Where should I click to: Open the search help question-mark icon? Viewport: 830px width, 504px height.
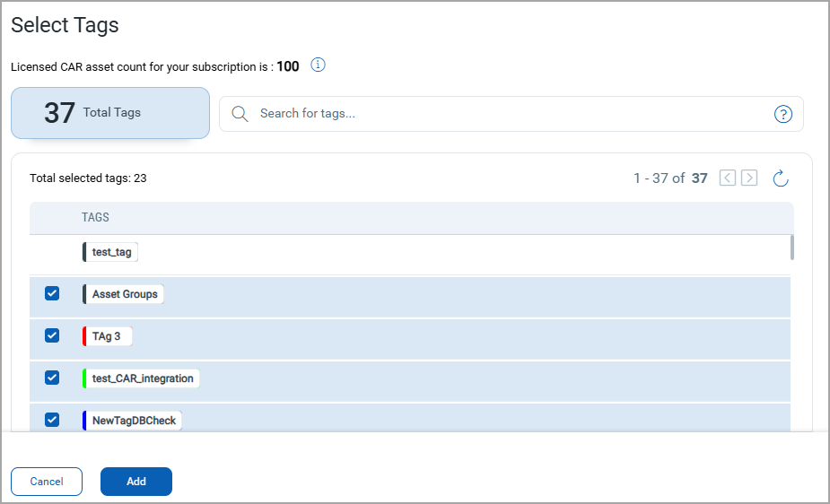point(782,114)
